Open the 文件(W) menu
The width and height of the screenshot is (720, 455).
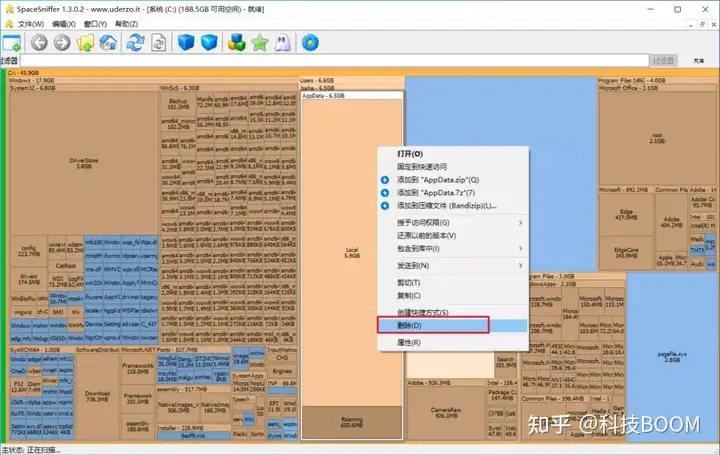tap(31, 24)
